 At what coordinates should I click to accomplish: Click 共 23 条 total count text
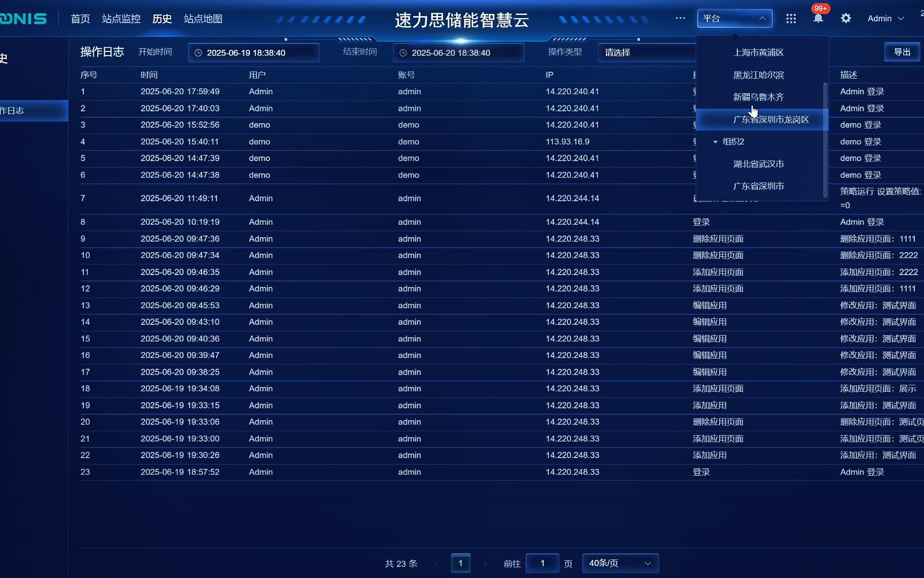point(401,564)
